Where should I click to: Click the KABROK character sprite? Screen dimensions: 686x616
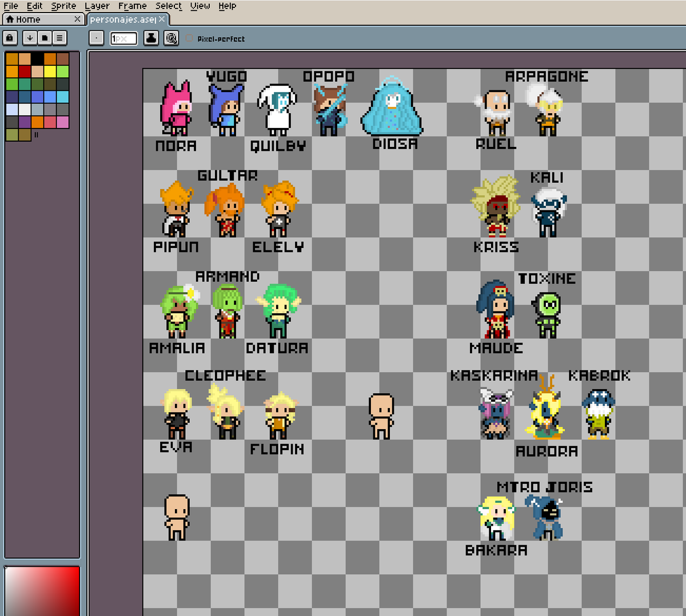point(599,414)
